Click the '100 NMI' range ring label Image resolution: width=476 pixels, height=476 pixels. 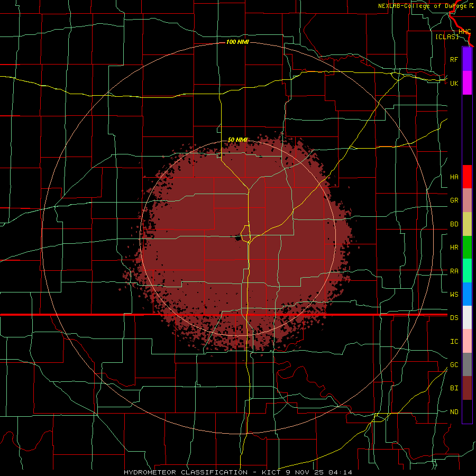coord(237,42)
